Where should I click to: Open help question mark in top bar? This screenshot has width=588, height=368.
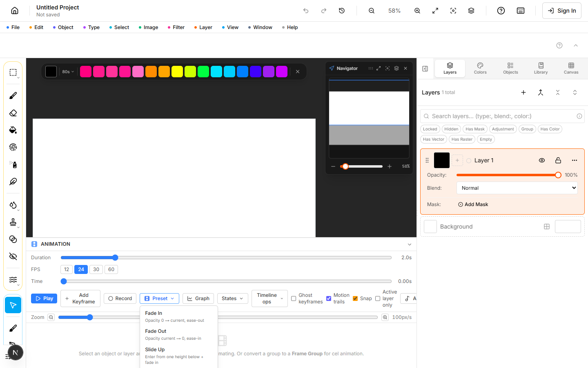501,11
